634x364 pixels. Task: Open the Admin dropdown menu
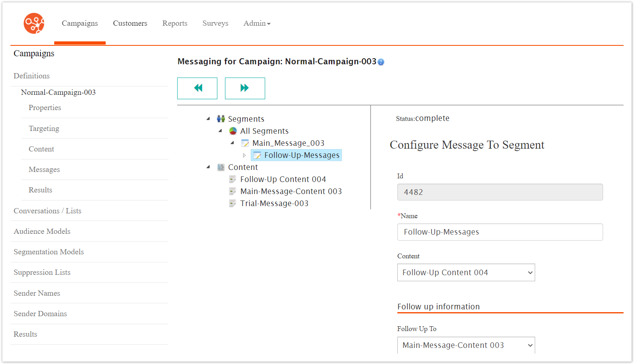(x=257, y=23)
